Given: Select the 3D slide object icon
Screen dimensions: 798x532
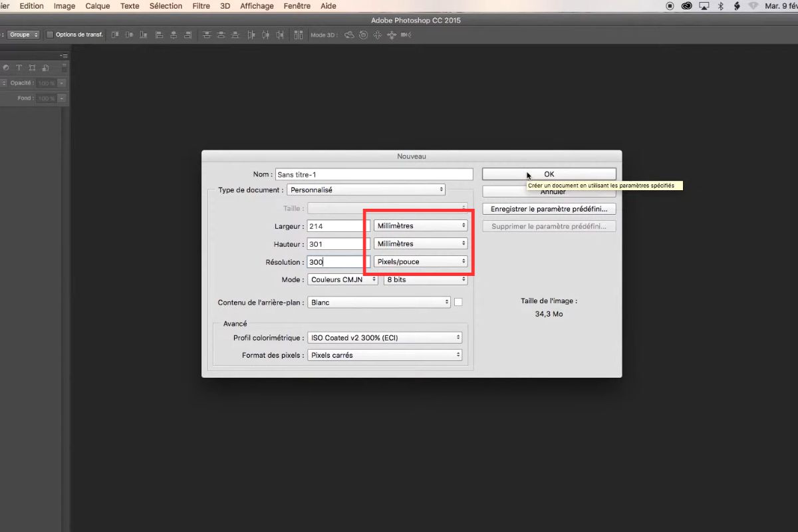Looking at the screenshot, I should coord(391,35).
